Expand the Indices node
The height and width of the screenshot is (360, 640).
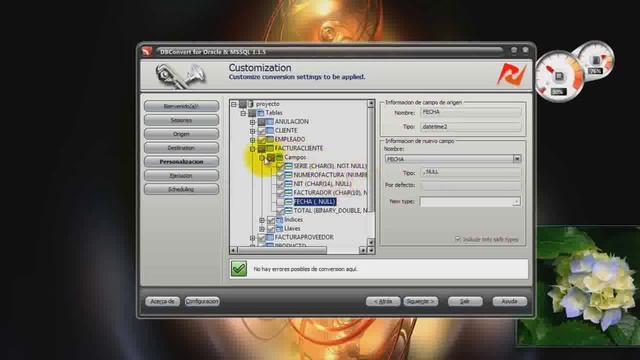click(x=262, y=220)
